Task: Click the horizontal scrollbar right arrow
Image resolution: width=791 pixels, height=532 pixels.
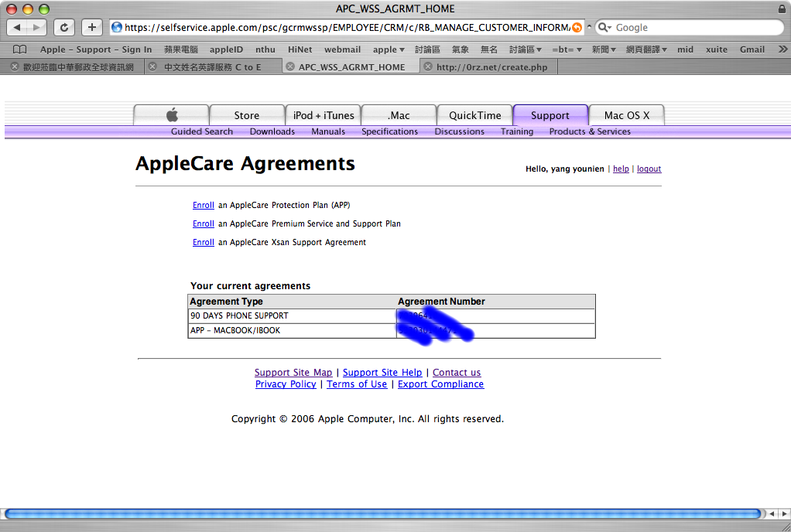Action: point(784,514)
